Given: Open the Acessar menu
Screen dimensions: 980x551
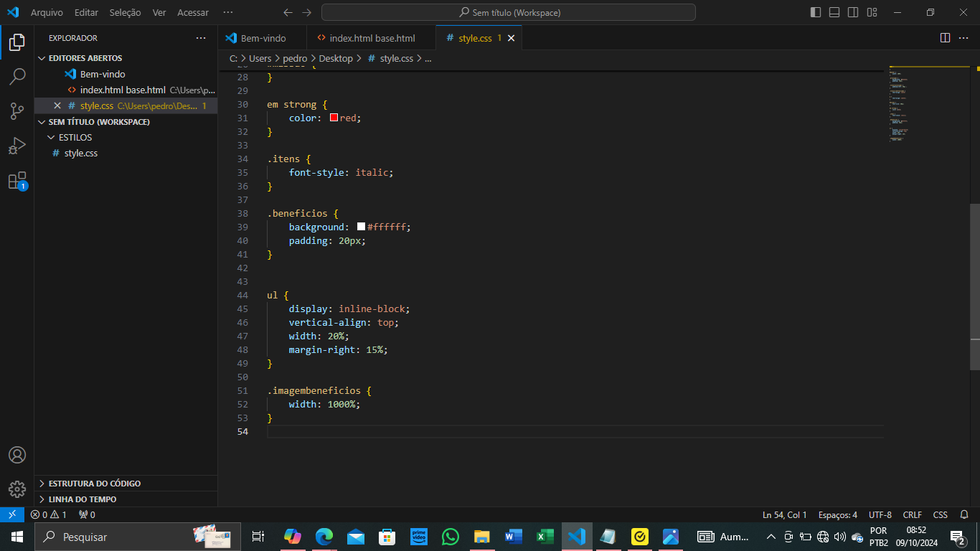Looking at the screenshot, I should (193, 12).
